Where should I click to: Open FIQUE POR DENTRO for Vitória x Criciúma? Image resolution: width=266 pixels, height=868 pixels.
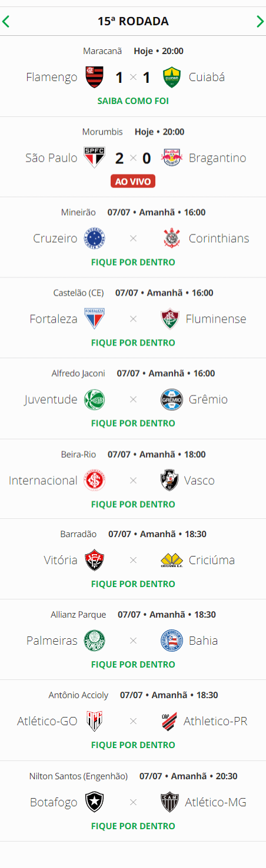[133, 584]
